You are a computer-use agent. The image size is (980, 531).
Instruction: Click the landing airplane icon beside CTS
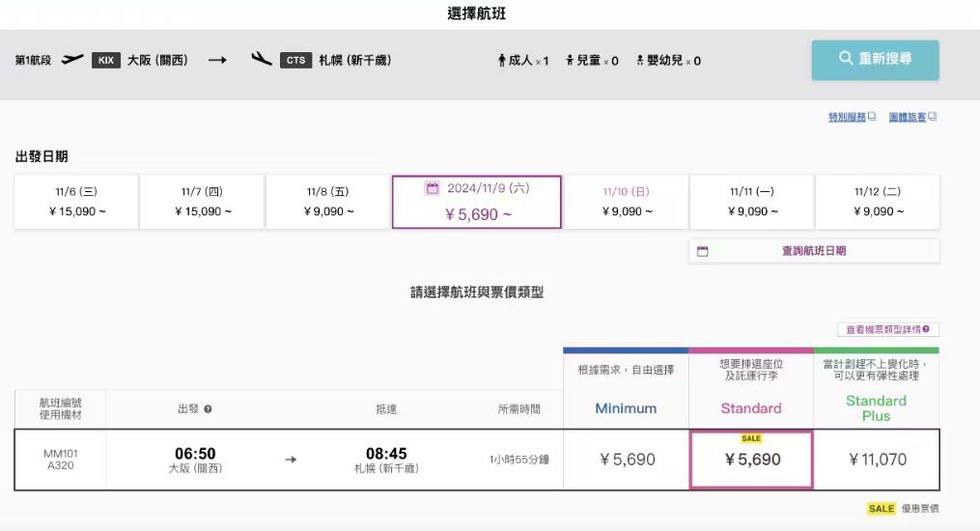pos(261,60)
